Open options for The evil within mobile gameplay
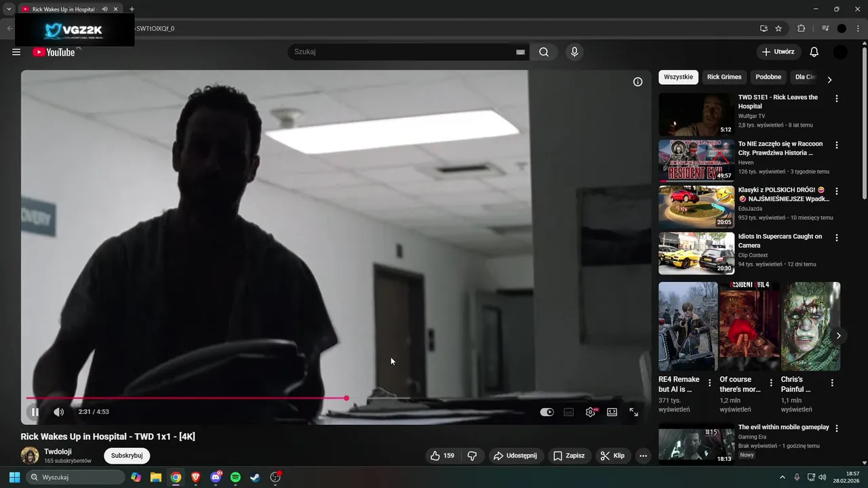Viewport: 868px width, 488px height. pos(837,428)
